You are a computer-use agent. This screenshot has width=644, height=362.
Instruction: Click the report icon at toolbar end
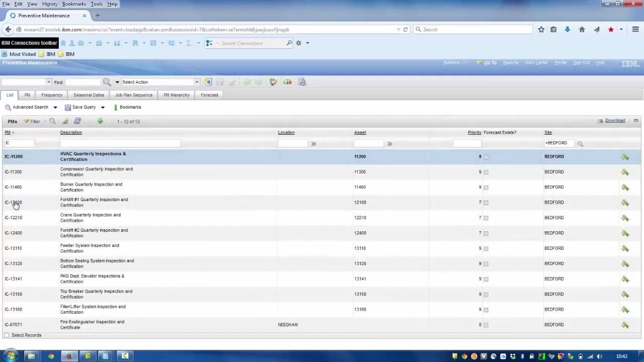click(x=302, y=82)
